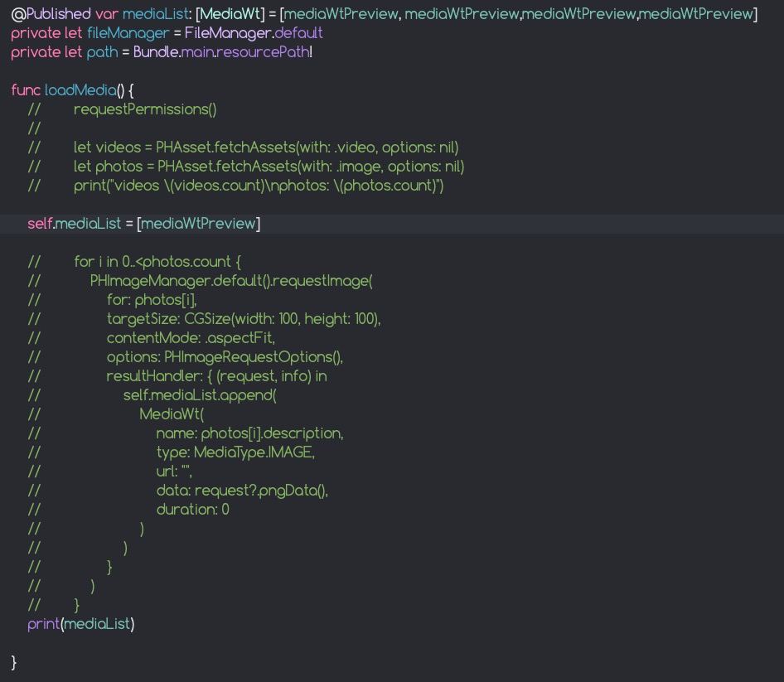Click 'mediaList' variable name in first line

(x=156, y=14)
